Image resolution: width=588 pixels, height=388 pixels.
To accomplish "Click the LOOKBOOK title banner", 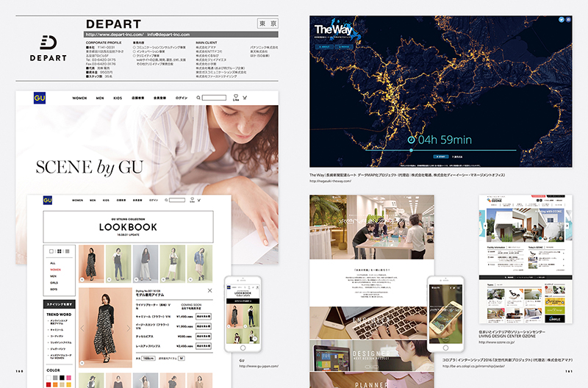I will [x=128, y=227].
